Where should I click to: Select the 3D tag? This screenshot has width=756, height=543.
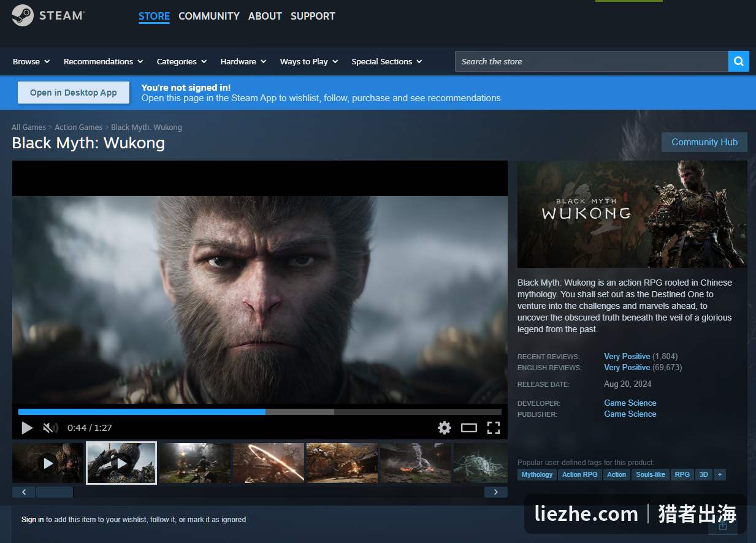tap(704, 474)
